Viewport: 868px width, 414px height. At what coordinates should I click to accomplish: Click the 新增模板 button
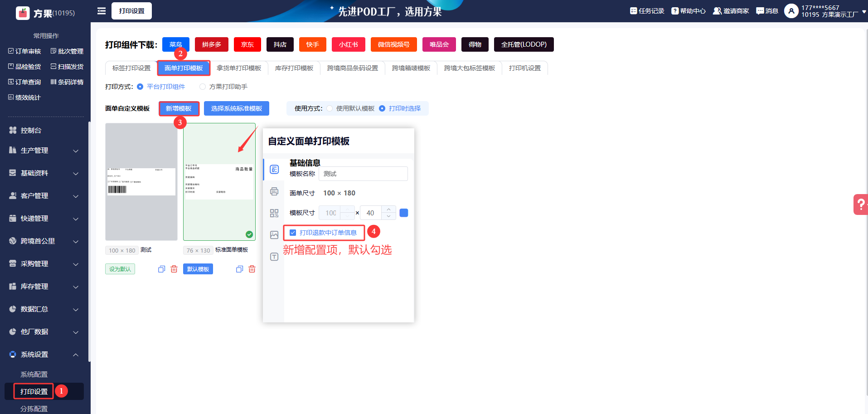point(179,108)
